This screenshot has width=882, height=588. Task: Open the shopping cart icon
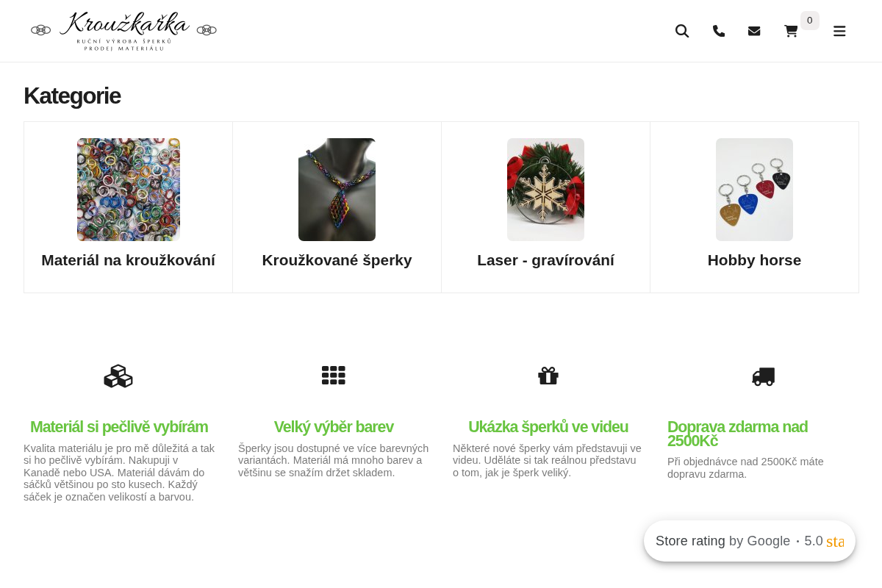click(x=791, y=31)
